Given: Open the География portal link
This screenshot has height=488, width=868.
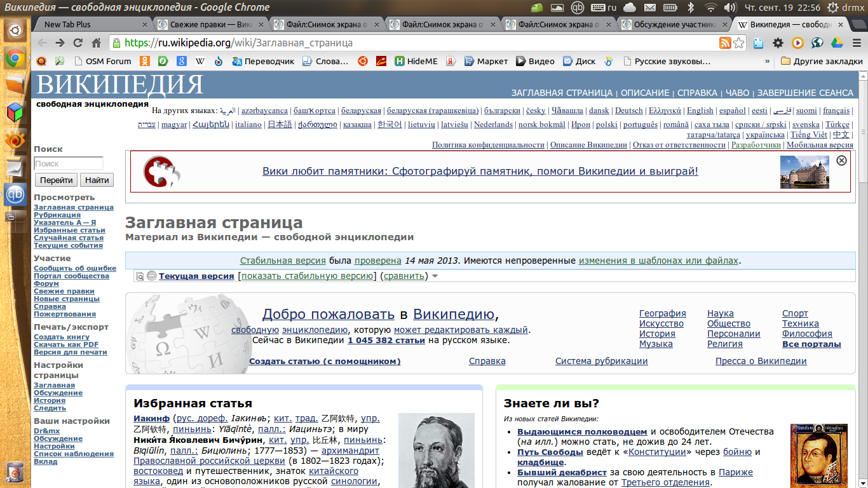Looking at the screenshot, I should [663, 313].
